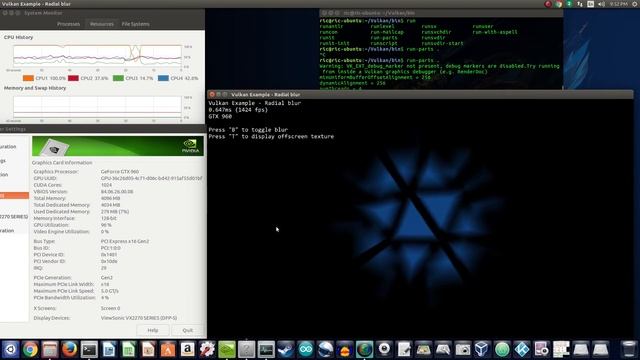Open the network indicator in top panel
Image resolution: width=640 pixels, height=360 pixels.
tap(580, 4)
